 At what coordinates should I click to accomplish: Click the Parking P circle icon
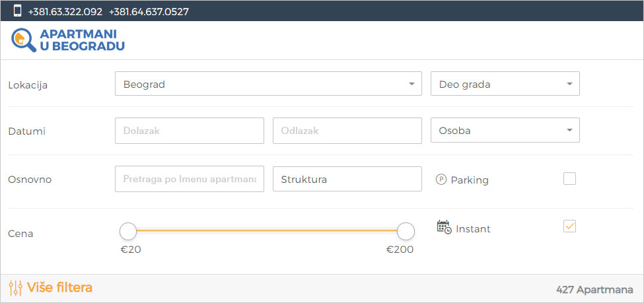441,179
